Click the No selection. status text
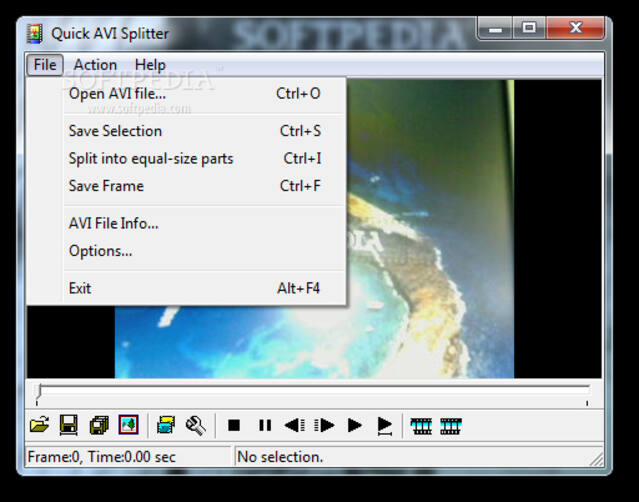Image resolution: width=639 pixels, height=502 pixels. coord(280,457)
